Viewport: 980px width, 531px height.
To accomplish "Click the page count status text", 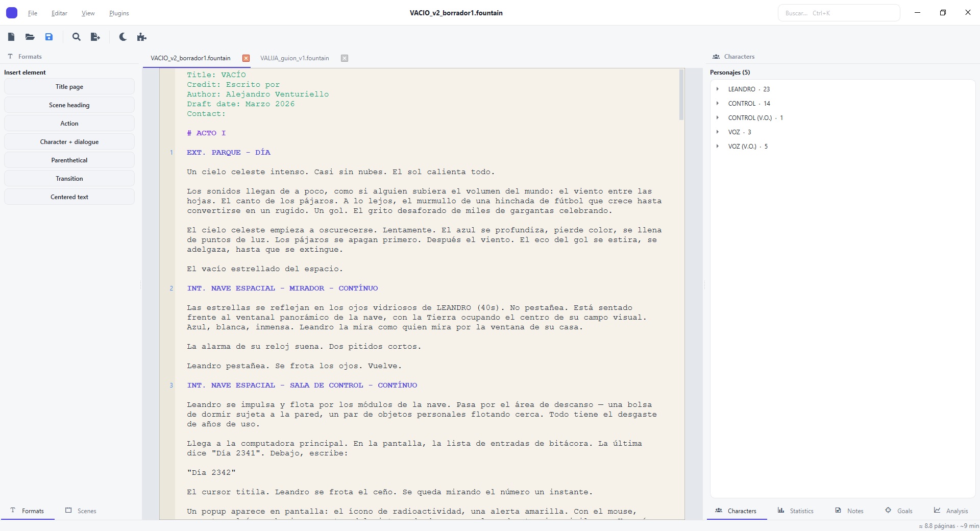I will pos(949,526).
